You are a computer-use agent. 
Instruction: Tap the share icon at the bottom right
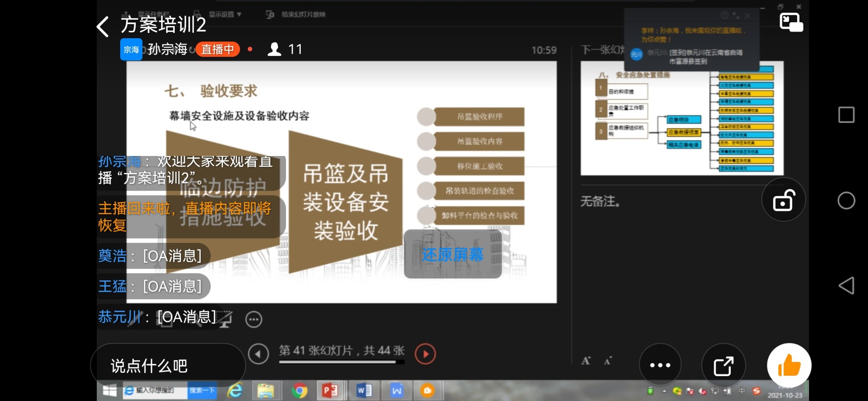pyautogui.click(x=723, y=365)
